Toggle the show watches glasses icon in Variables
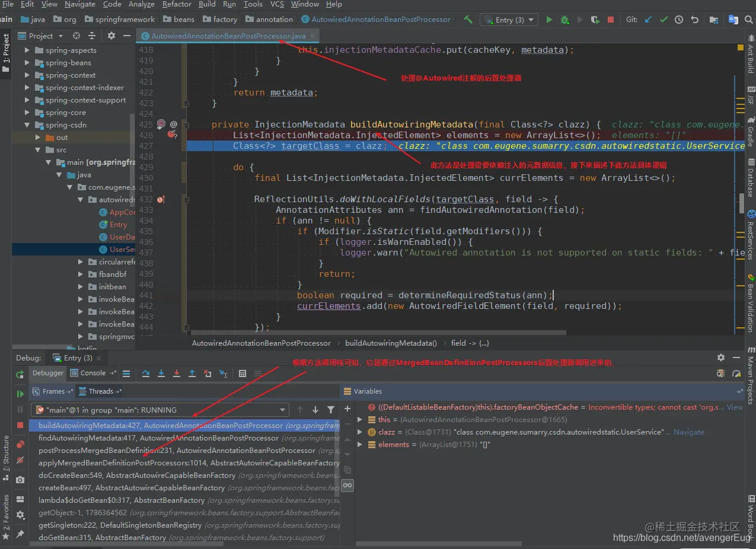Viewport: 756px width, 549px height. [x=347, y=486]
